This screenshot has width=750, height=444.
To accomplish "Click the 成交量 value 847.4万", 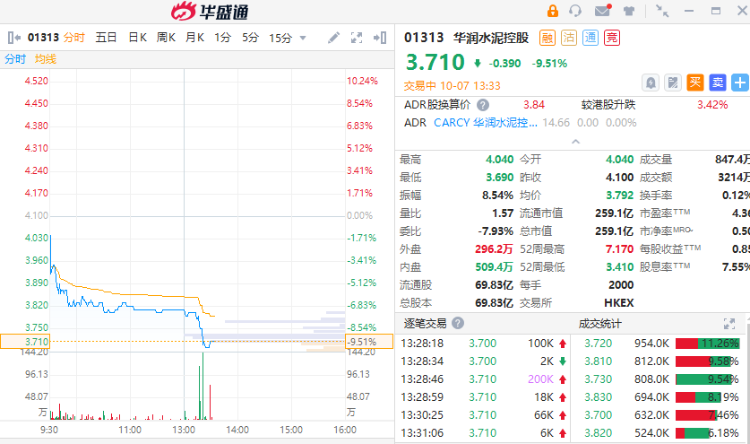I will pos(732,159).
